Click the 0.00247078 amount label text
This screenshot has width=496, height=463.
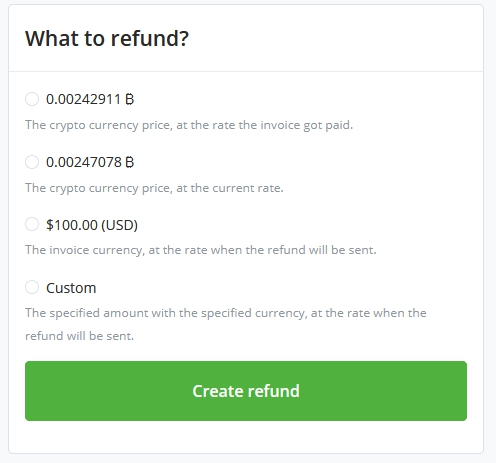(84, 162)
